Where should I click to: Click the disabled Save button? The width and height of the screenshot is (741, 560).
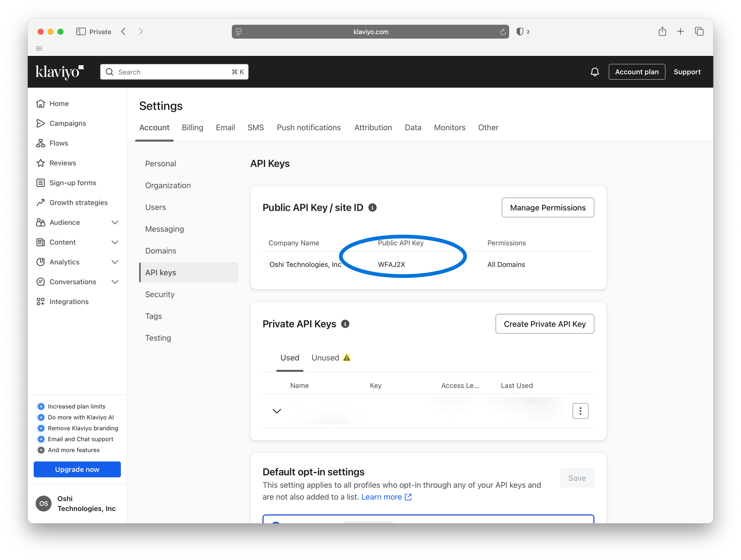click(577, 478)
